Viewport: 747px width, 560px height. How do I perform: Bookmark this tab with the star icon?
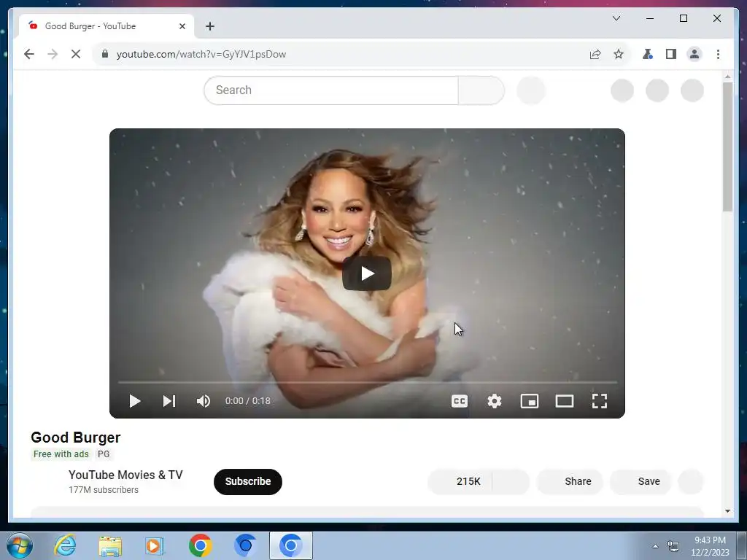coord(619,54)
